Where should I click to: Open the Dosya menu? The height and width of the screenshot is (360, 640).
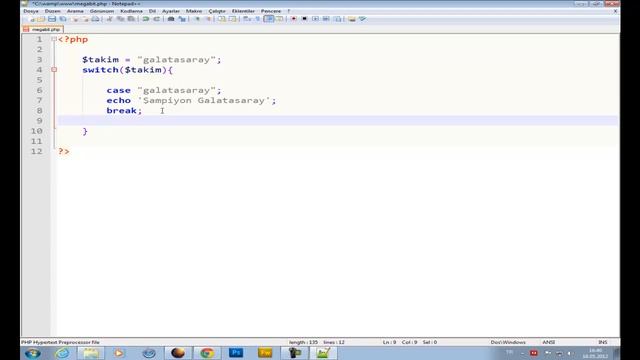click(31, 11)
